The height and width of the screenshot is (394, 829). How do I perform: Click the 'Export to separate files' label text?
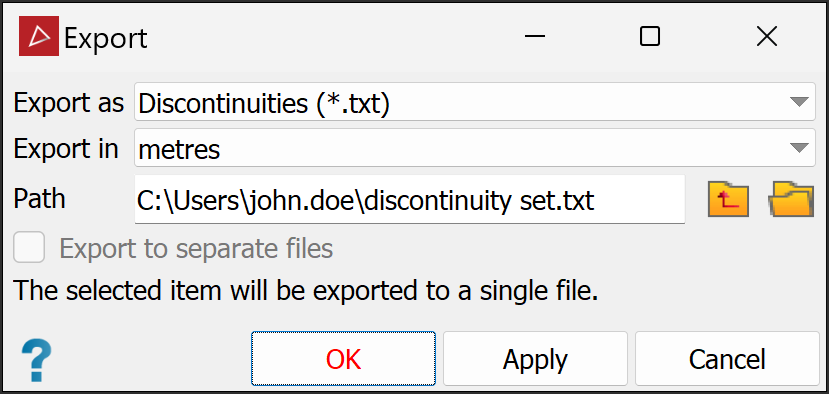pyautogui.click(x=196, y=248)
